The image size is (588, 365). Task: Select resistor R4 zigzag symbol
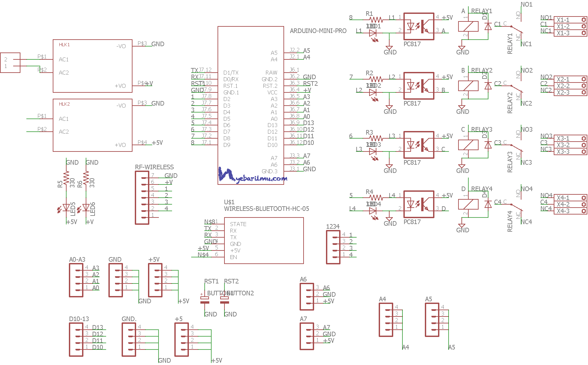[x=376, y=198]
